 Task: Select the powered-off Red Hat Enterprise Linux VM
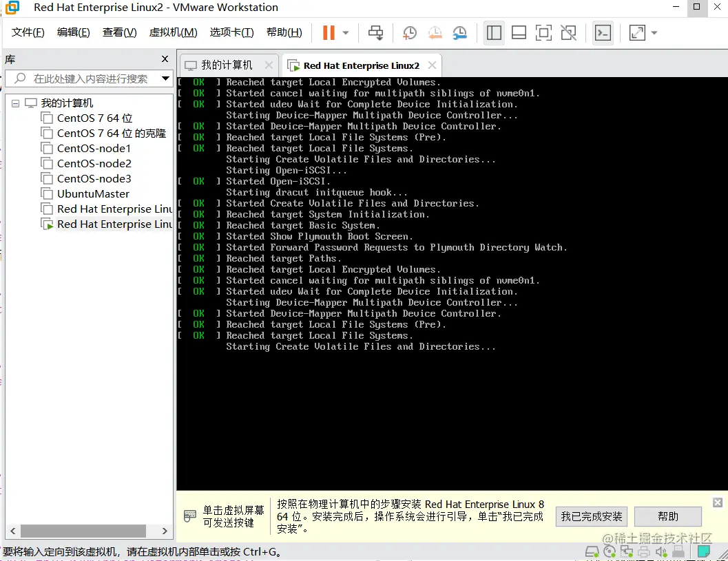coord(115,209)
